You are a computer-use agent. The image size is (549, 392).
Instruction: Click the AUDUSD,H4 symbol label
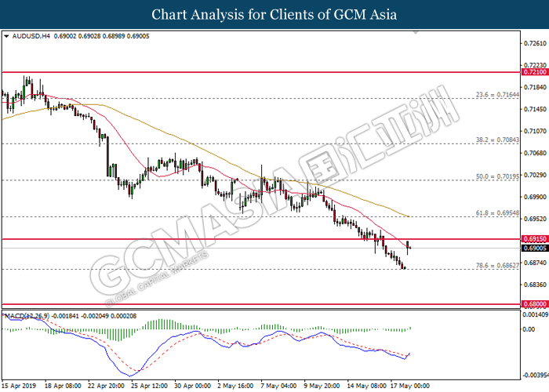coord(31,36)
